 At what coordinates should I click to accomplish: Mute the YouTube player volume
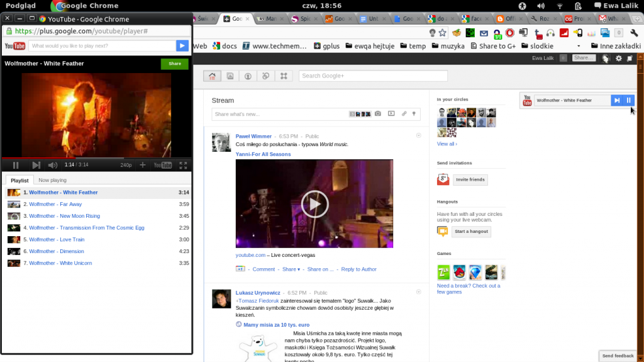tap(53, 165)
